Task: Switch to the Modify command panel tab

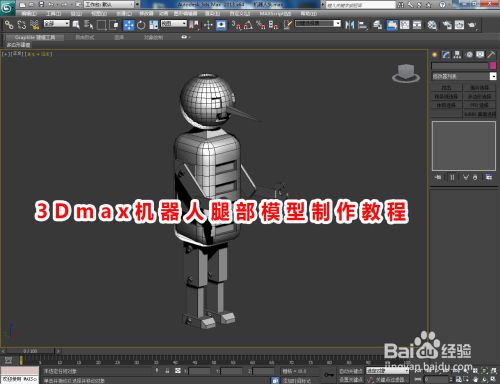Action: (446, 55)
